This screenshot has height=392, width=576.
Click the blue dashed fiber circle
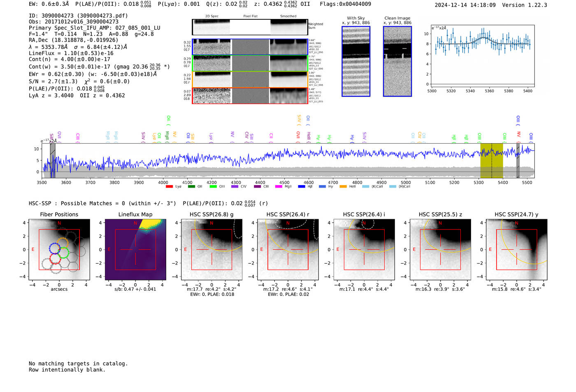[55, 248]
